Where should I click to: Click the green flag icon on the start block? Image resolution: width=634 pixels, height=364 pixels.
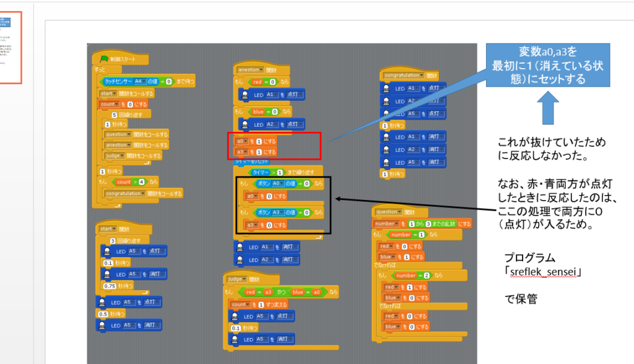[x=103, y=59]
